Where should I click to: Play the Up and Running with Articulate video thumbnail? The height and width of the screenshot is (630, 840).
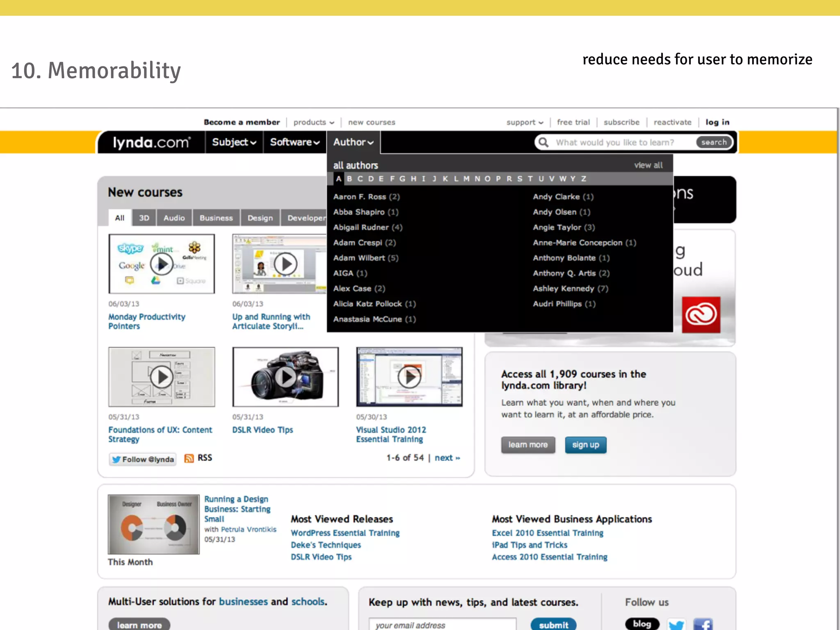pyautogui.click(x=285, y=264)
